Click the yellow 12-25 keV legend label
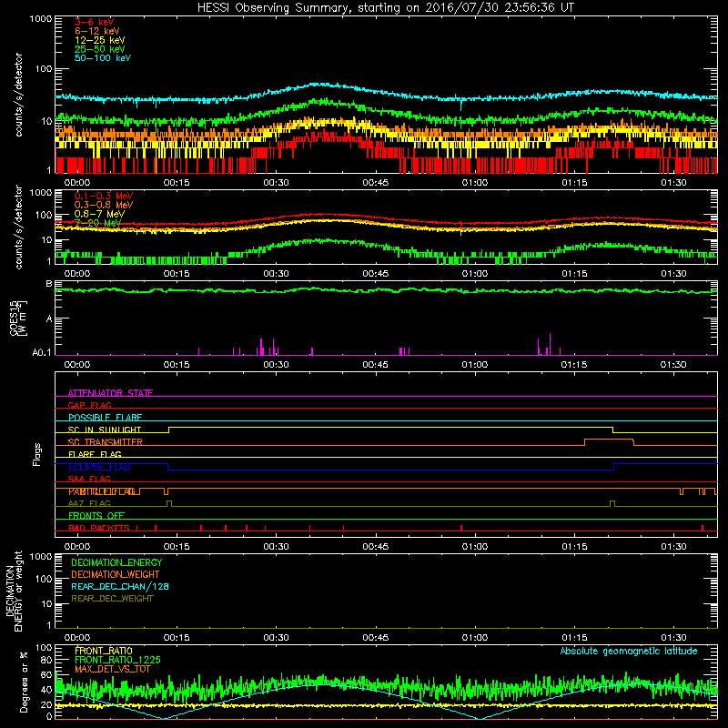The width and height of the screenshot is (728, 728). pos(100,40)
